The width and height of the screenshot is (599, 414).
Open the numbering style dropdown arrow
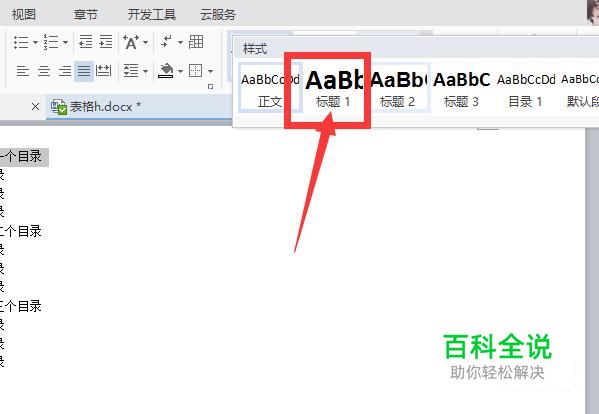click(x=65, y=42)
